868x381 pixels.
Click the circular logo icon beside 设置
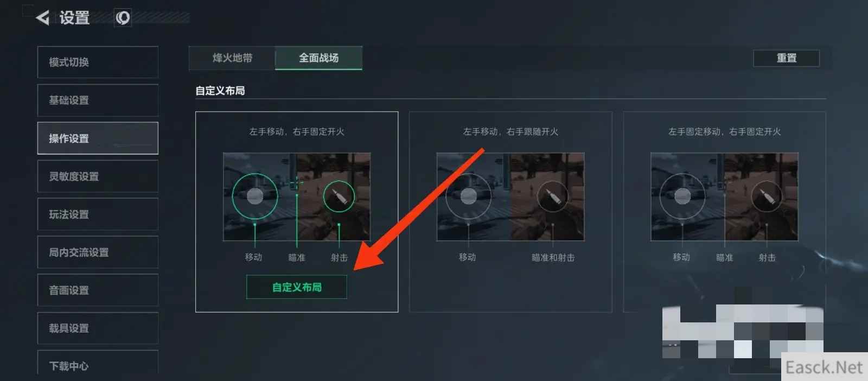[123, 18]
